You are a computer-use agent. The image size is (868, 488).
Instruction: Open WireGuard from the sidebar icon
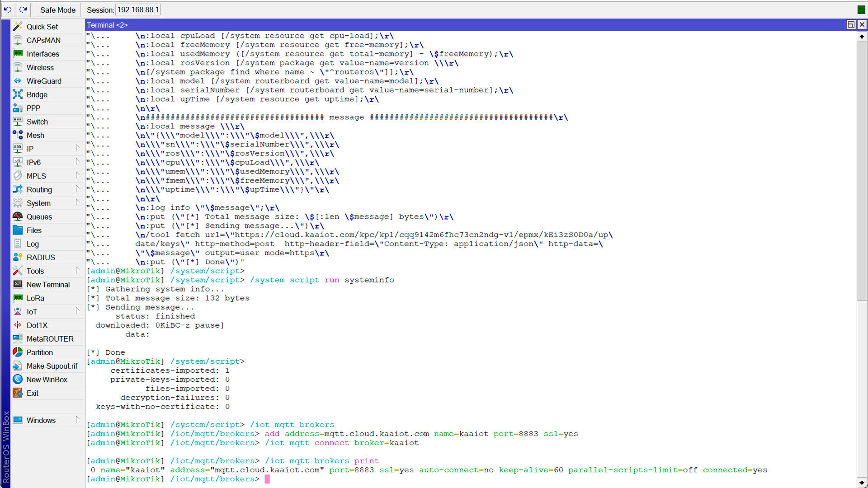tap(18, 81)
